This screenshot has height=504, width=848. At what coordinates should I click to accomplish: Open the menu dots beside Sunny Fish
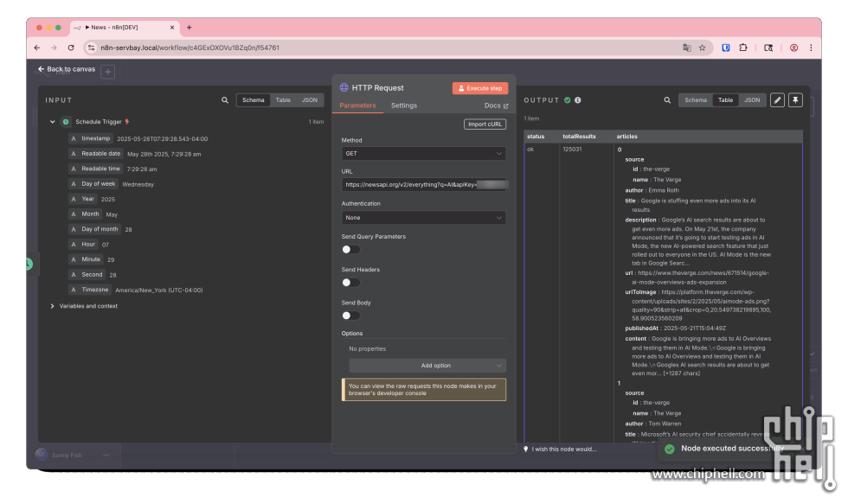coord(106,455)
